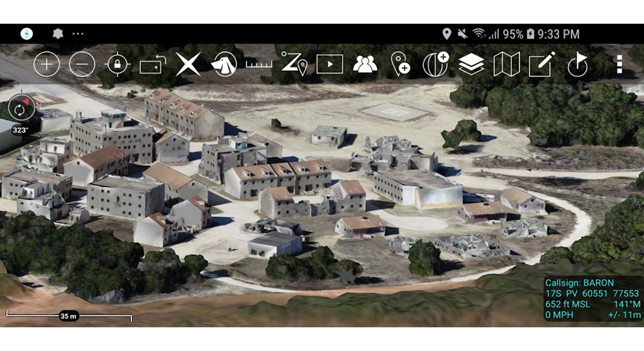This screenshot has height=351, width=644.
Task: Open the point dropper marker tool
Action: click(400, 64)
